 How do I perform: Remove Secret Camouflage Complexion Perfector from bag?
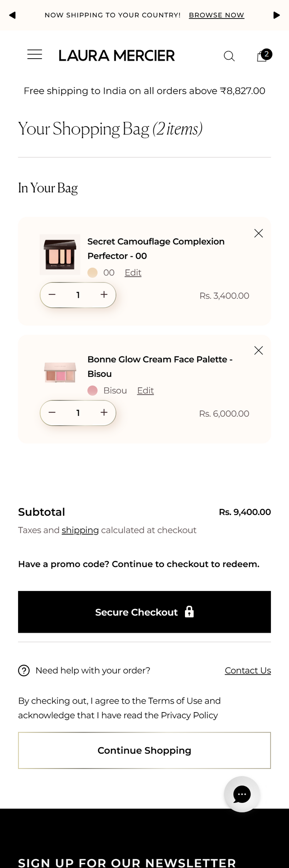(x=259, y=233)
